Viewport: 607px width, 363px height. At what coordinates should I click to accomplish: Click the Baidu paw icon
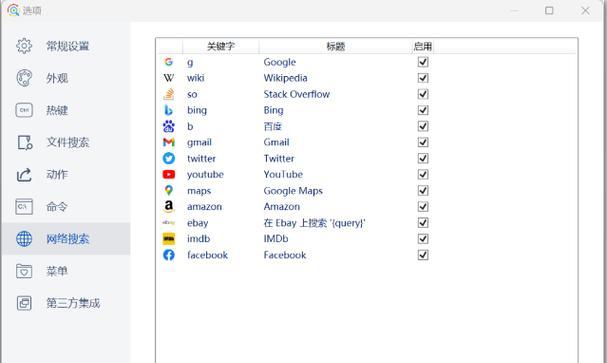[x=168, y=126]
